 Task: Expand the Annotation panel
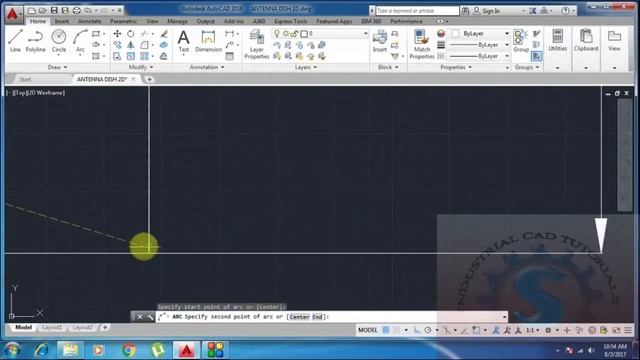pyautogui.click(x=207, y=67)
